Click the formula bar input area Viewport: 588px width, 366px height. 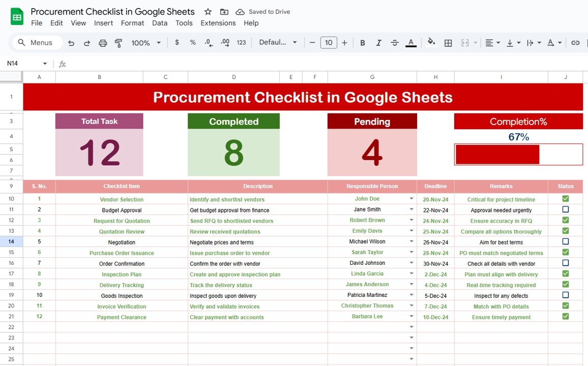[326, 64]
